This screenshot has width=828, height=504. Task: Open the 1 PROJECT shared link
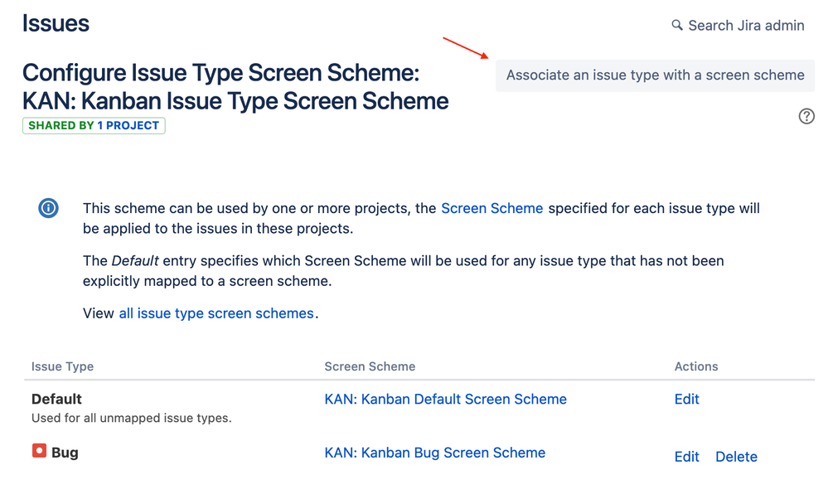(x=128, y=126)
